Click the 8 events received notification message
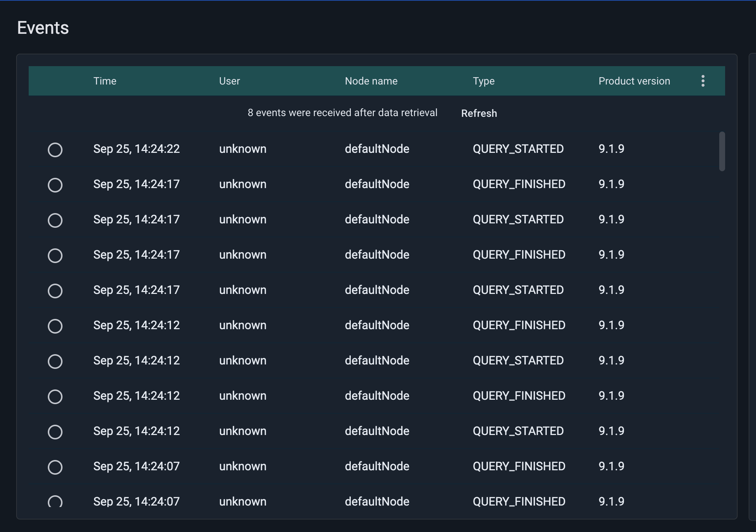 pos(342,113)
